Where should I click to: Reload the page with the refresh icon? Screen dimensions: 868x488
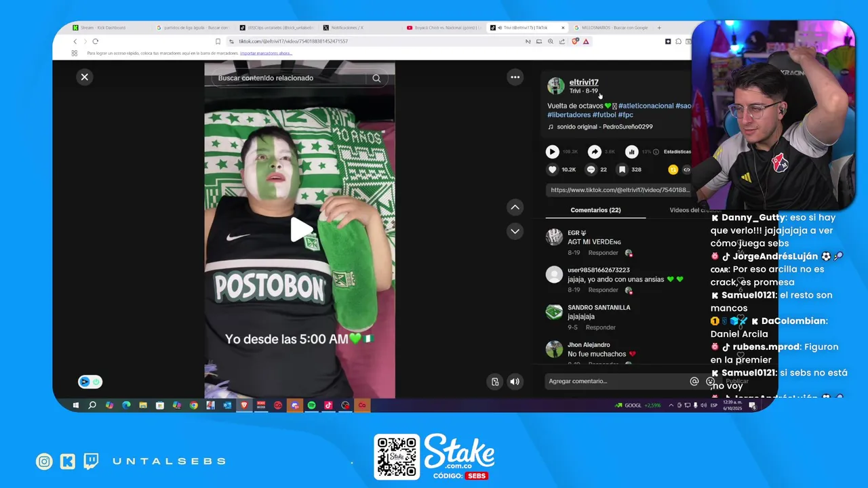pyautogui.click(x=95, y=41)
